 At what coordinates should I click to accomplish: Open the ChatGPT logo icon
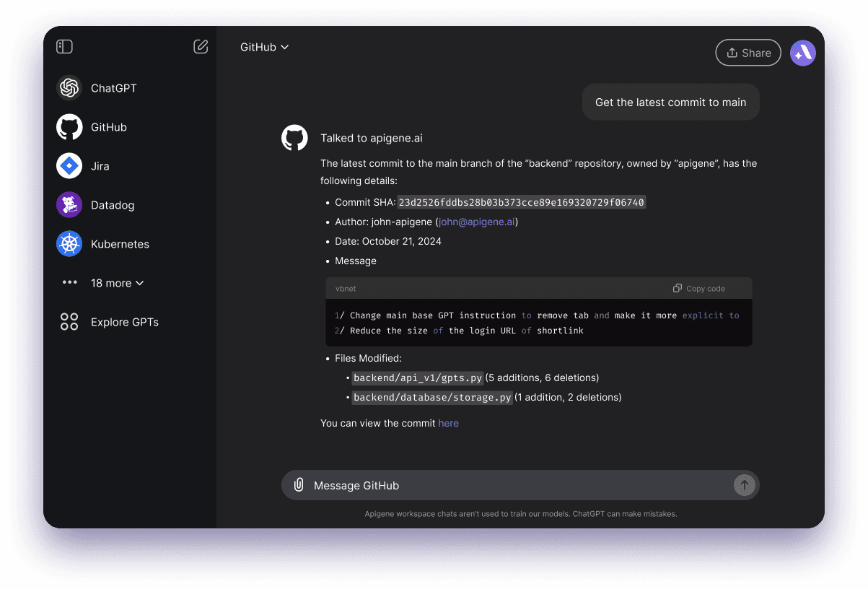pos(69,88)
